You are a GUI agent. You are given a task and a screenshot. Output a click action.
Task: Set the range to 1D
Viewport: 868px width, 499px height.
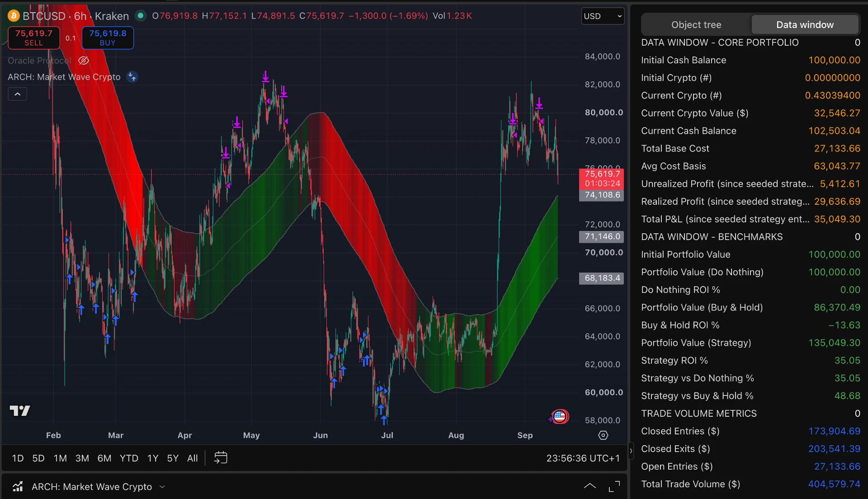(x=18, y=458)
